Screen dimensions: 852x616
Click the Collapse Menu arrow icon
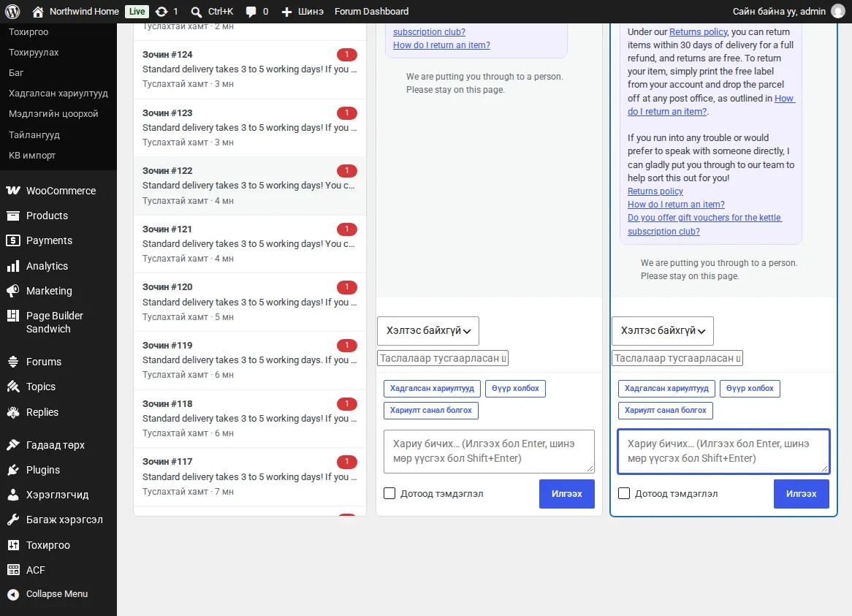tap(13, 594)
